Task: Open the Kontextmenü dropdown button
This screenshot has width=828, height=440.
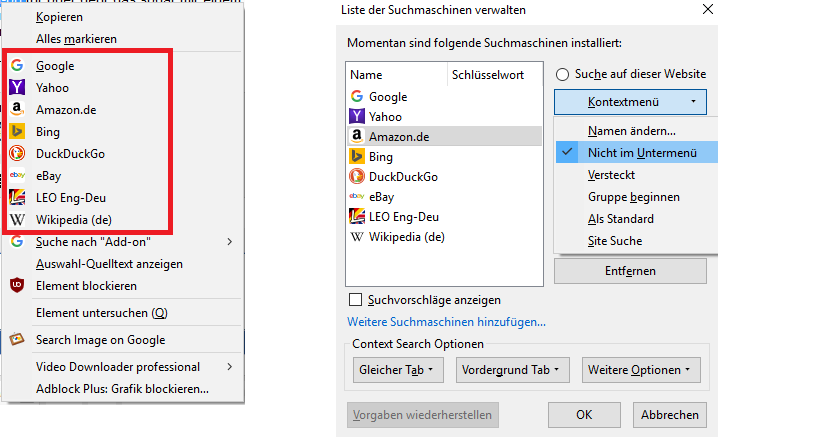Action: [x=630, y=102]
